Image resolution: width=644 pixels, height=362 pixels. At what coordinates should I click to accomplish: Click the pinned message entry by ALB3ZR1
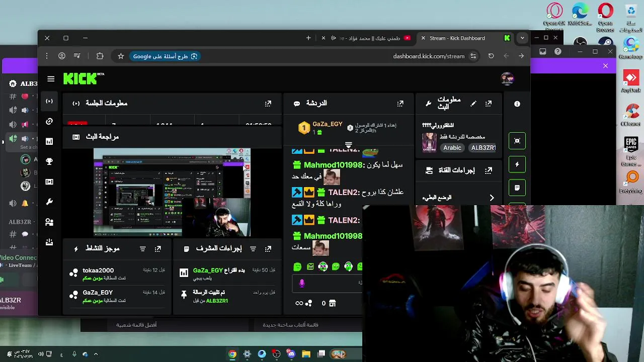pos(227,296)
